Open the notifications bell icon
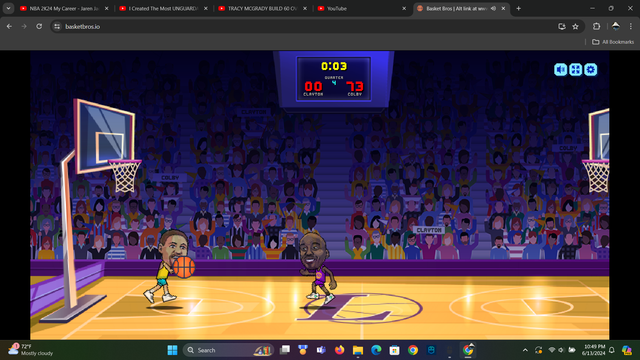 pyautogui.click(x=612, y=350)
